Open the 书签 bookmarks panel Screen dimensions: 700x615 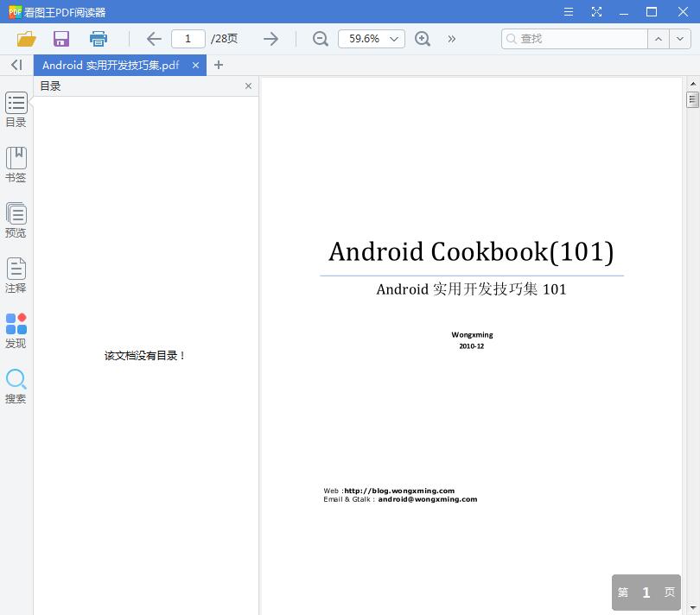[x=16, y=164]
